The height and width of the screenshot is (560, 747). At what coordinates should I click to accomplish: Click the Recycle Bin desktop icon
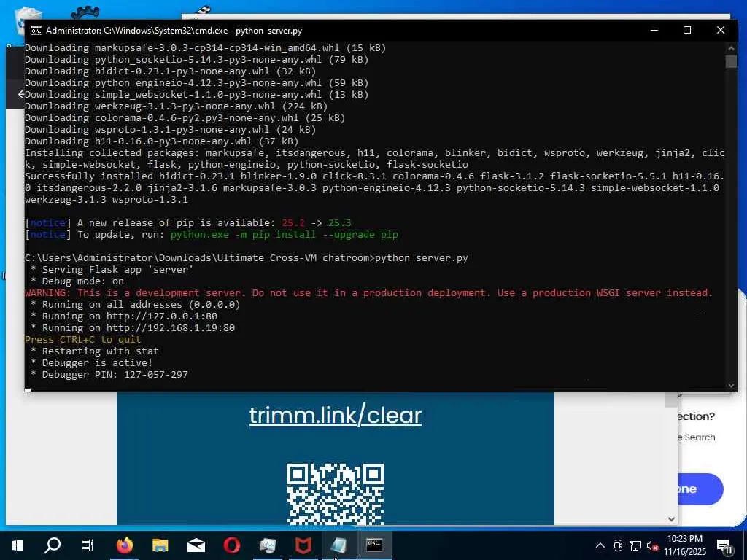(x=28, y=20)
